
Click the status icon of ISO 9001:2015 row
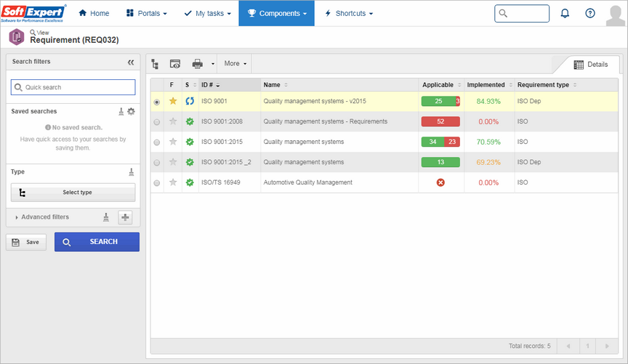tap(190, 142)
